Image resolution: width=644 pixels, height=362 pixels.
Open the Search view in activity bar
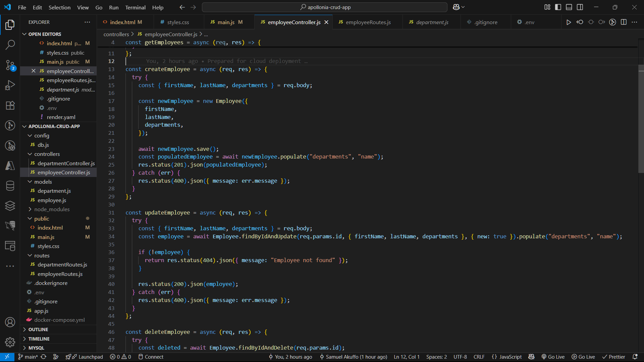tap(10, 45)
